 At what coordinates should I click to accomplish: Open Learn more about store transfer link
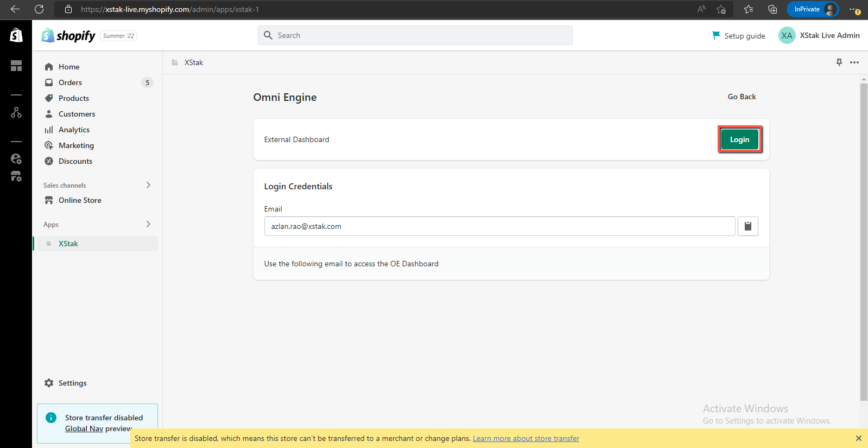pyautogui.click(x=525, y=438)
